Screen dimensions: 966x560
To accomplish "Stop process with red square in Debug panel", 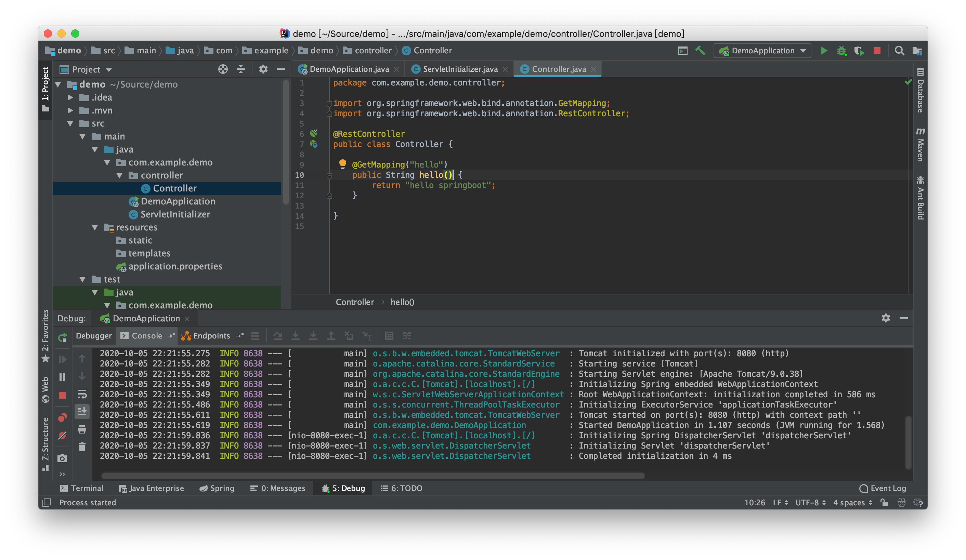I will coord(62,395).
